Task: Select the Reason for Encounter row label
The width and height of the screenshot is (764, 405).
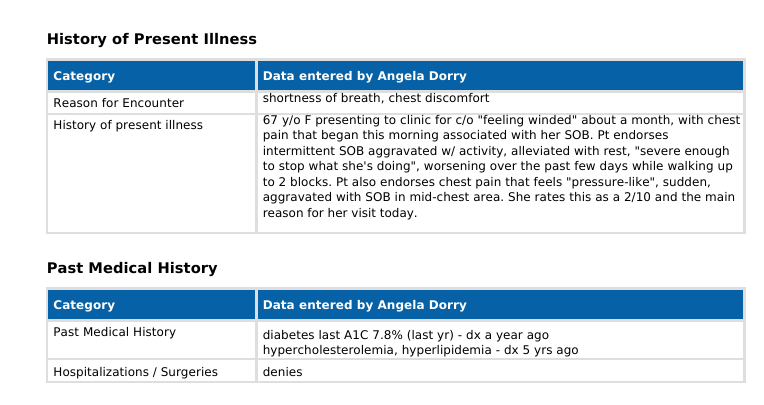Action: (x=118, y=103)
